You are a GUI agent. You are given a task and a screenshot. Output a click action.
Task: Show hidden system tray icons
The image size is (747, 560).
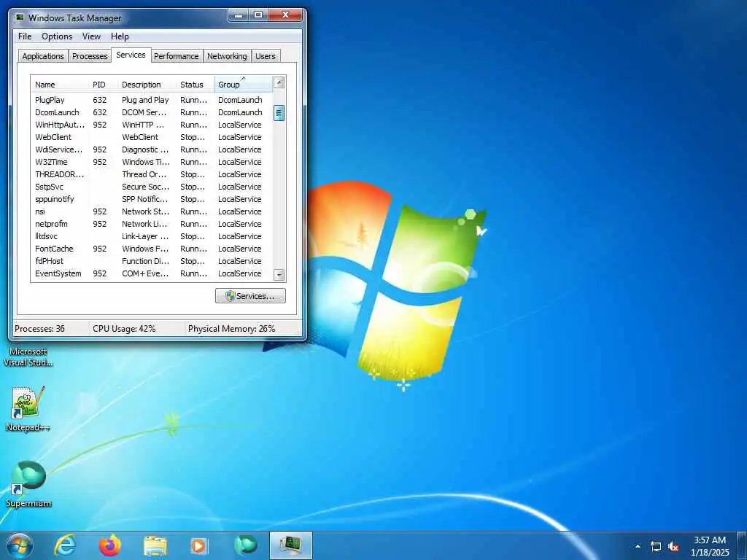[x=638, y=546]
